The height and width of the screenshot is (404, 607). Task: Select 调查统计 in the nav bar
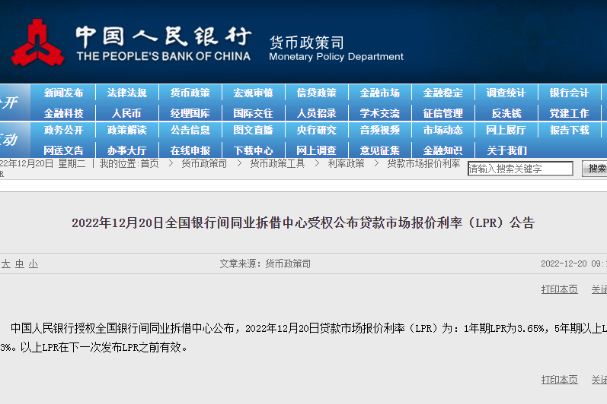tap(506, 93)
